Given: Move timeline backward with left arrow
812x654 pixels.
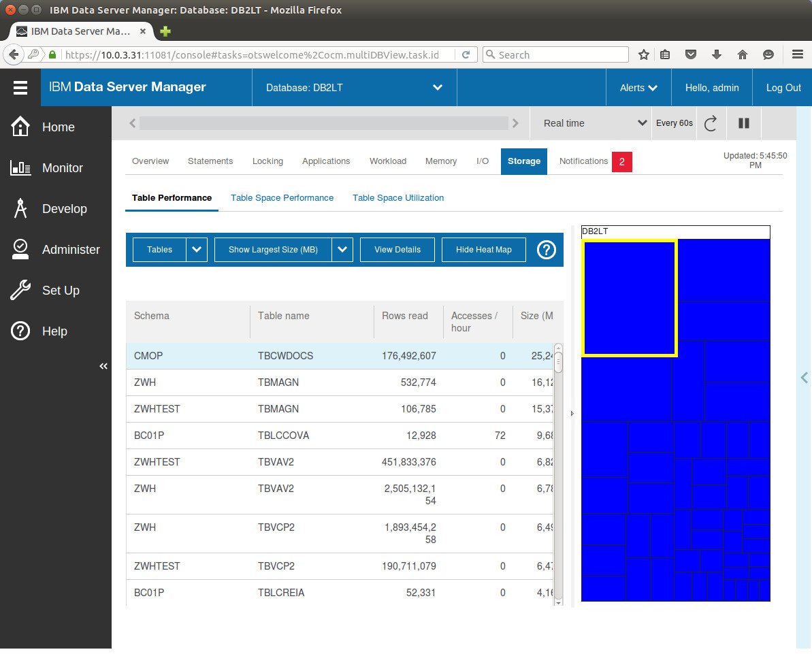Looking at the screenshot, I should (x=133, y=122).
